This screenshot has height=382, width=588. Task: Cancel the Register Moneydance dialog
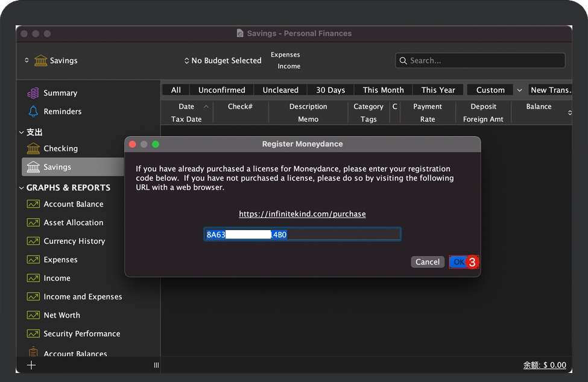pyautogui.click(x=428, y=262)
